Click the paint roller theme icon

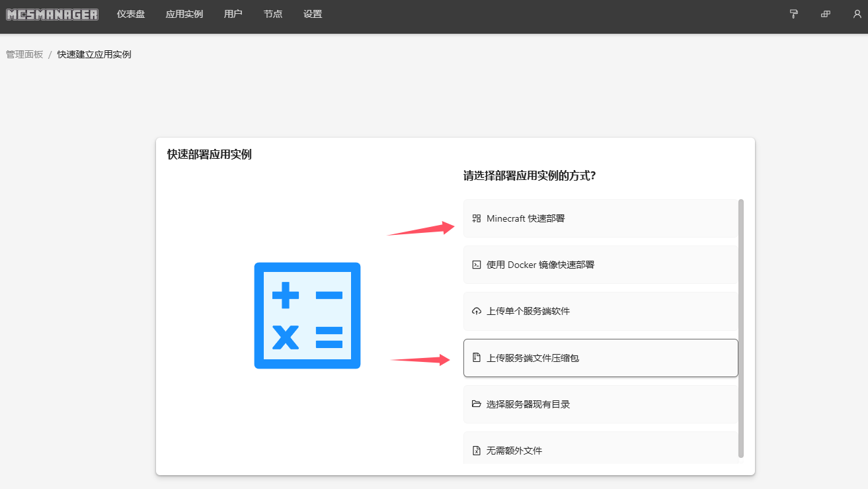coord(794,14)
